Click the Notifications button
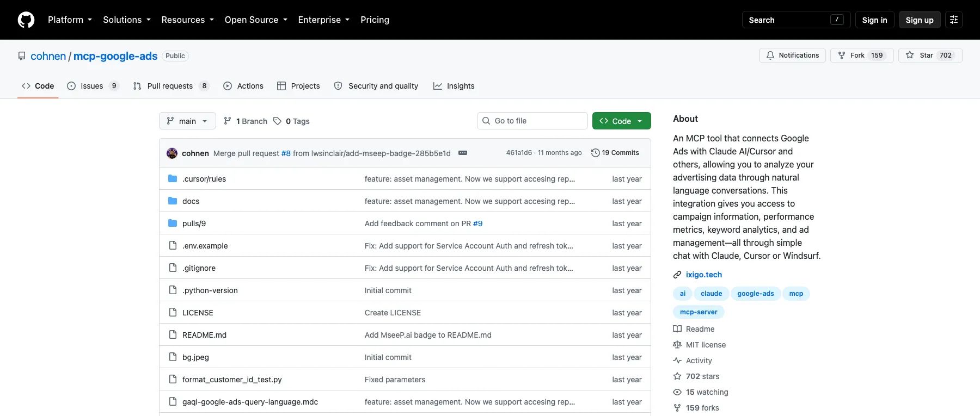Screen dimensions: 980x416 coord(792,55)
